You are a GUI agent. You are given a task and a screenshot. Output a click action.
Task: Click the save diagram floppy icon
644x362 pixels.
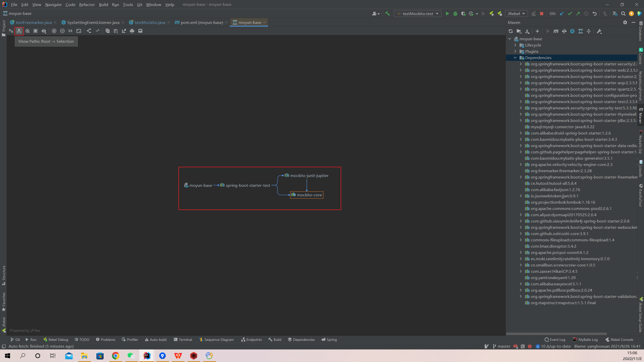pyautogui.click(x=140, y=31)
